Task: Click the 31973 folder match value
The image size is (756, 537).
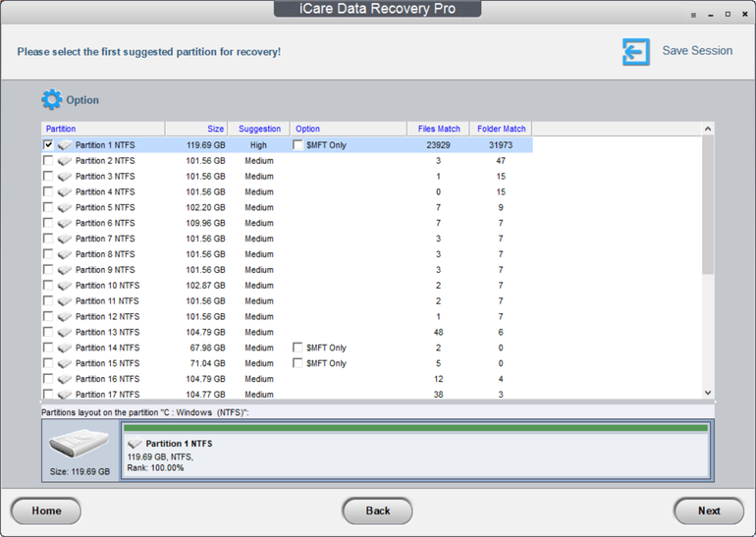Action: tap(501, 145)
